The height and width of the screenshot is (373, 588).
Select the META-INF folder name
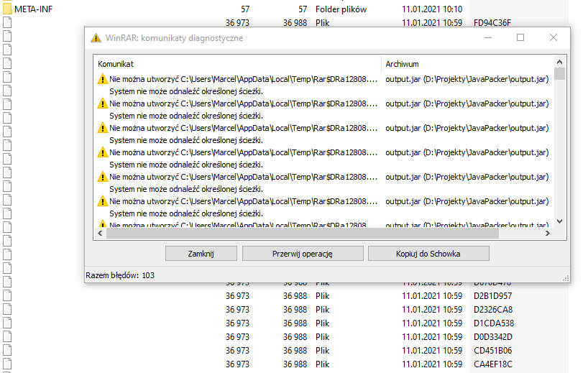(33, 9)
